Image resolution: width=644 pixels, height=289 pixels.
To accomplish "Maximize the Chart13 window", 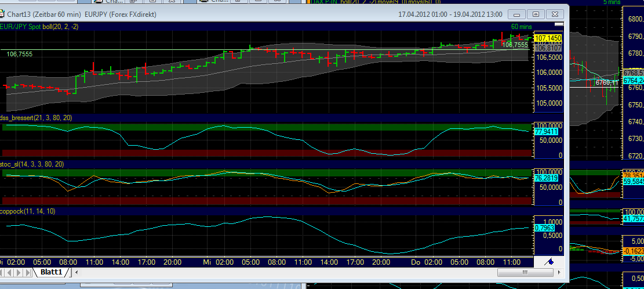I will (x=536, y=15).
